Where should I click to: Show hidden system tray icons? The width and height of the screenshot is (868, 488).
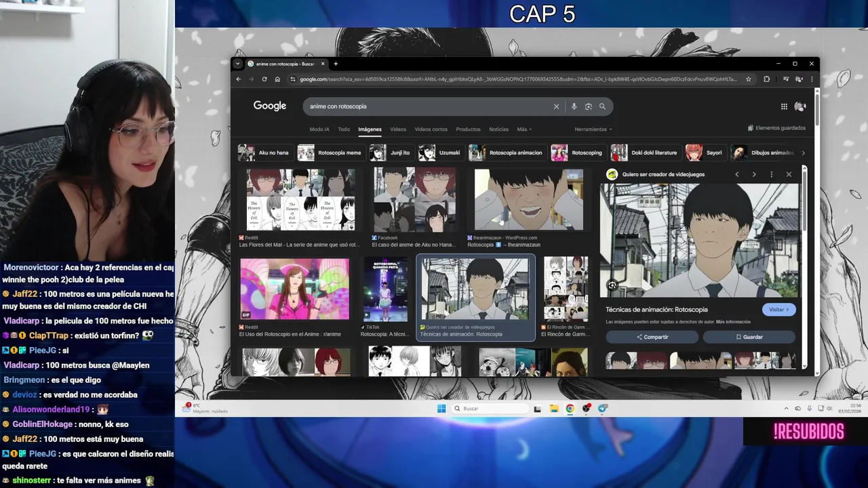click(x=787, y=409)
